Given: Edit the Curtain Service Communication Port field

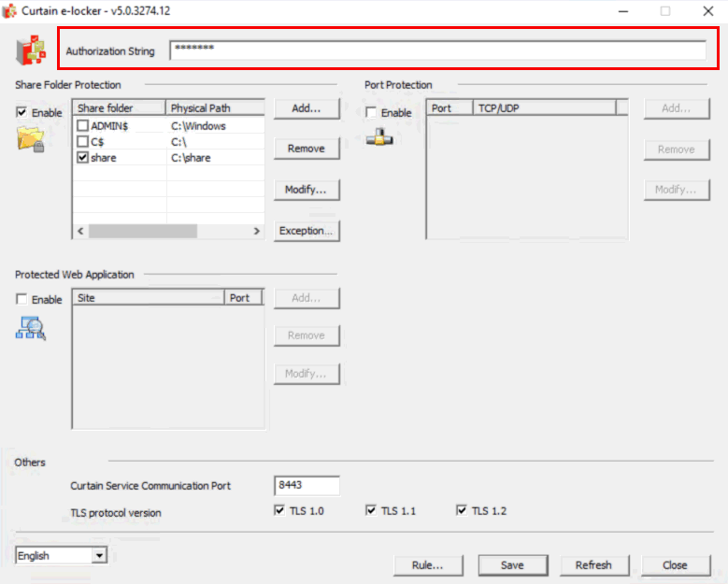Looking at the screenshot, I should click(307, 486).
